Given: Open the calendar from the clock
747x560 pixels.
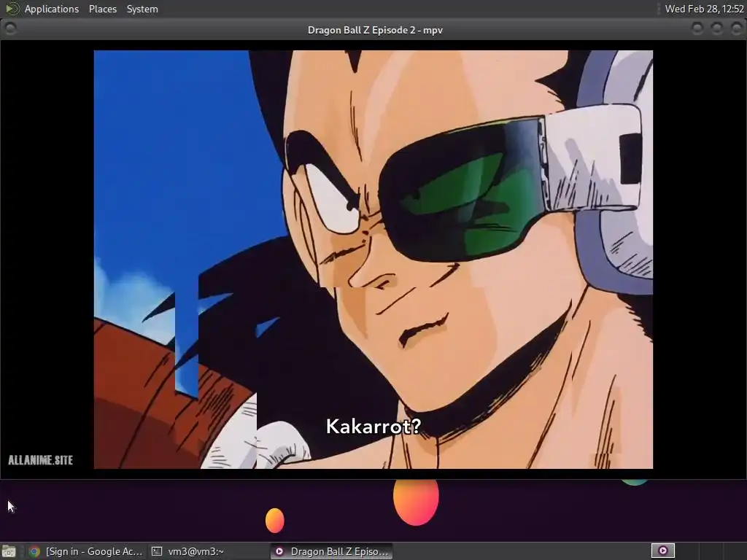Looking at the screenshot, I should point(704,9).
